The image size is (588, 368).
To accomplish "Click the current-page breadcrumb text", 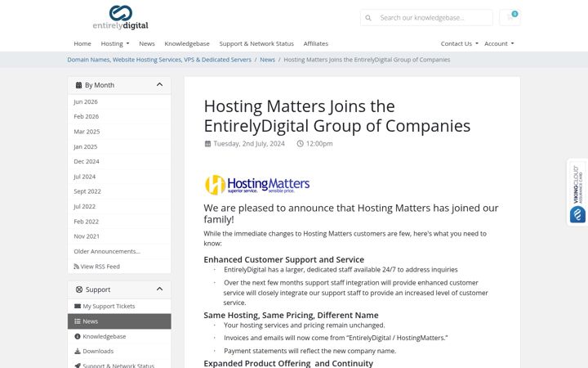I will (x=367, y=60).
